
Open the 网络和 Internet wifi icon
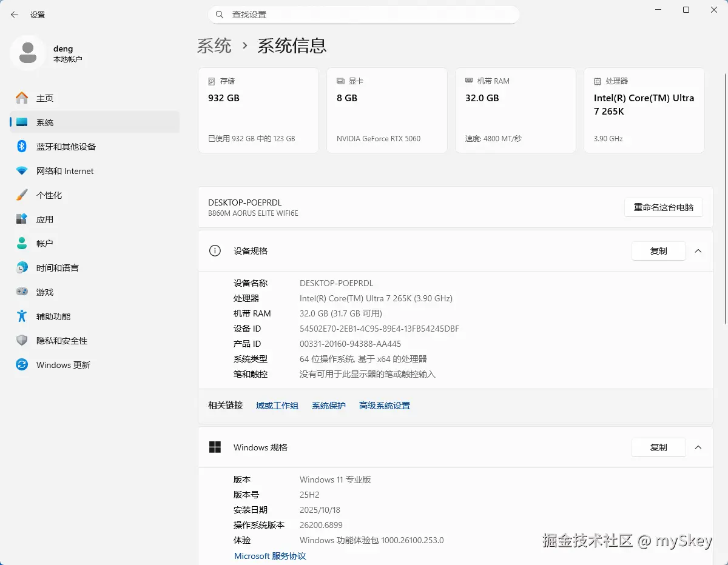coord(22,171)
